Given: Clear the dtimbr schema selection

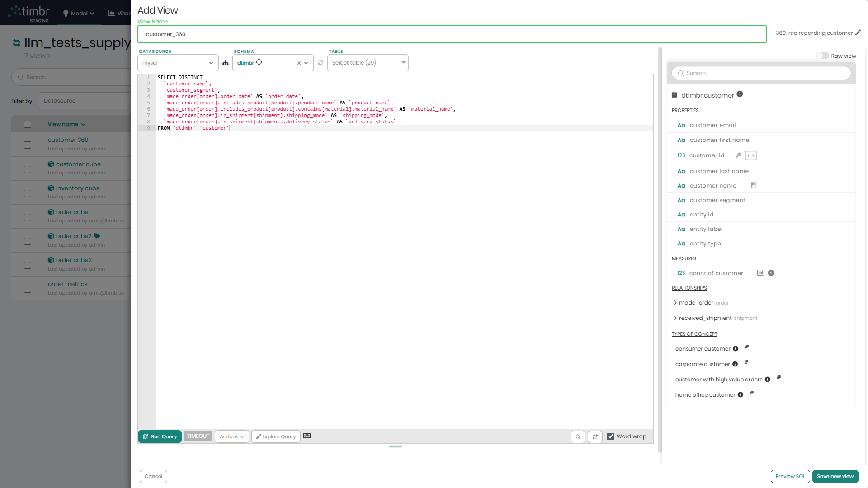Looking at the screenshot, I should (299, 63).
